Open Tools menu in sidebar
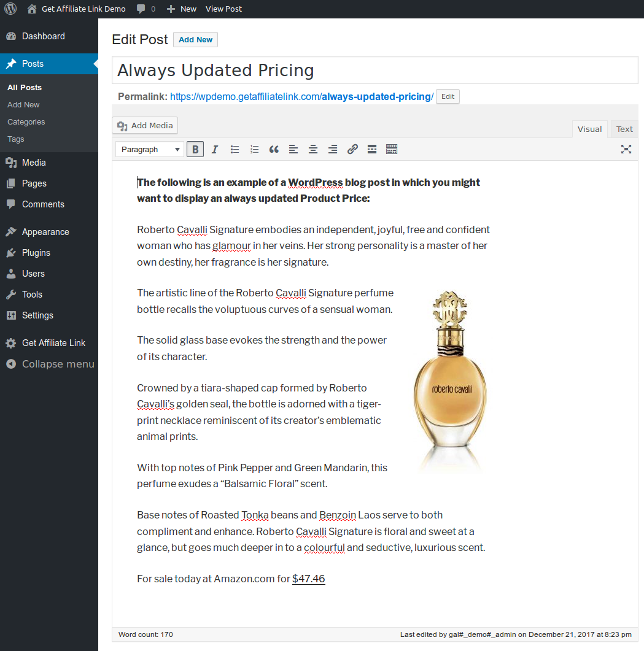This screenshot has width=644, height=651. [x=49, y=295]
